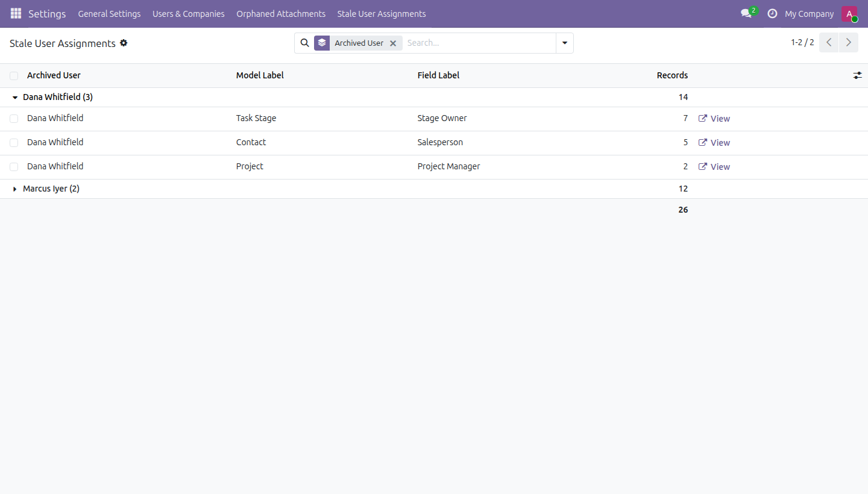Open the My Company switcher
This screenshot has height=494, width=868.
click(x=809, y=14)
